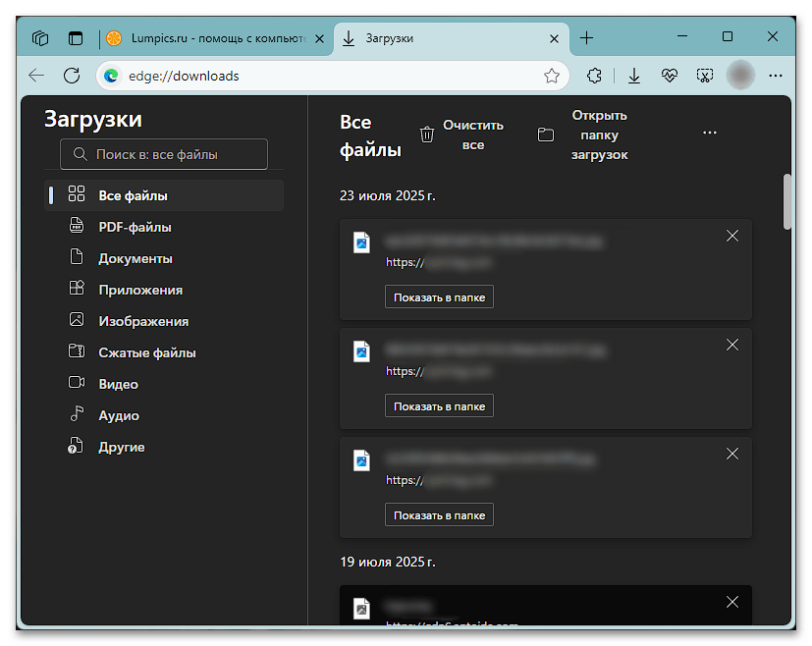Image resolution: width=812 pixels, height=646 pixels.
Task: Open the Downloads toolbar icon
Action: click(x=634, y=76)
